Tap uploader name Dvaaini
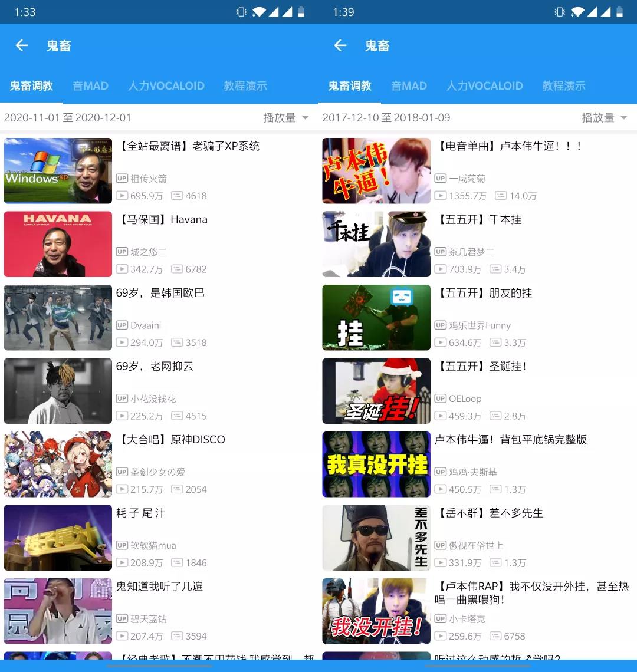Image resolution: width=637 pixels, height=672 pixels. [146, 325]
